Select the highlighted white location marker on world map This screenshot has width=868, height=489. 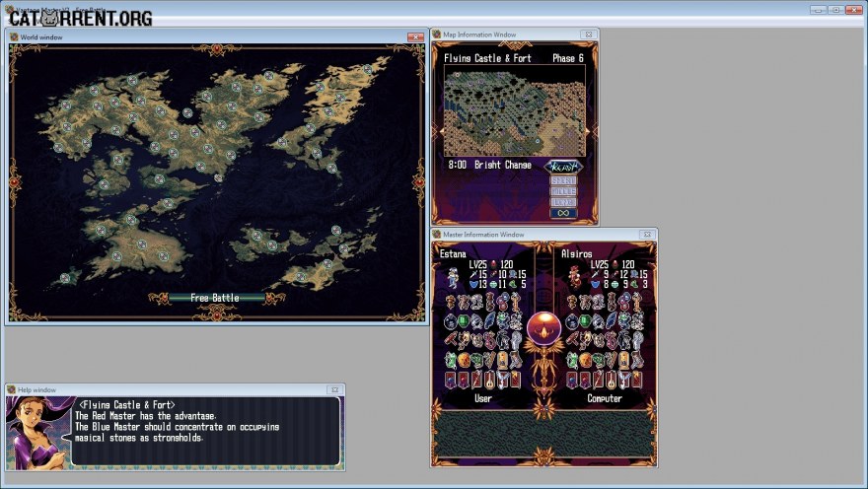(218, 177)
